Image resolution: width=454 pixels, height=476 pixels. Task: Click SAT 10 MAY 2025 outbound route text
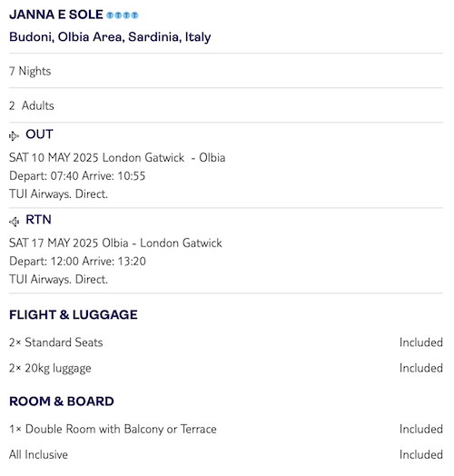tap(117, 158)
